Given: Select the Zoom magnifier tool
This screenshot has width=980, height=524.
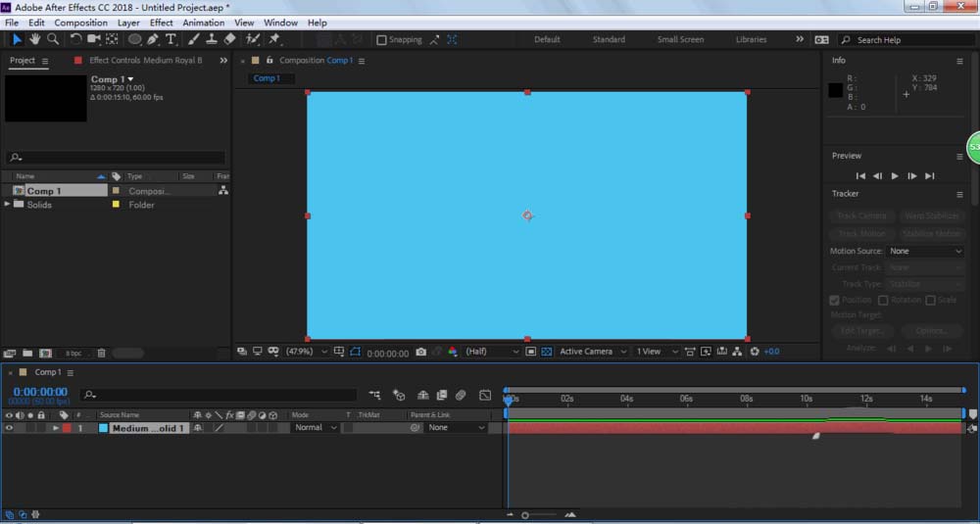Looking at the screenshot, I should (x=54, y=39).
